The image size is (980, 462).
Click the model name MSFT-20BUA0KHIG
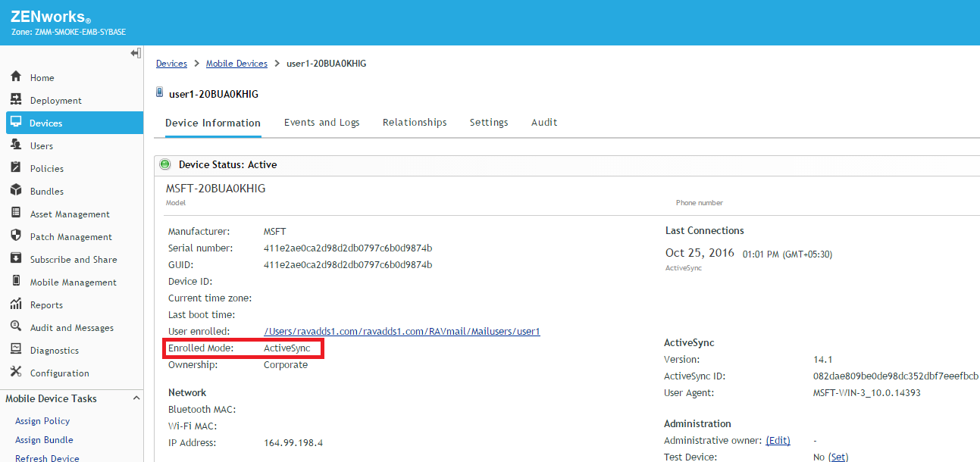[216, 189]
